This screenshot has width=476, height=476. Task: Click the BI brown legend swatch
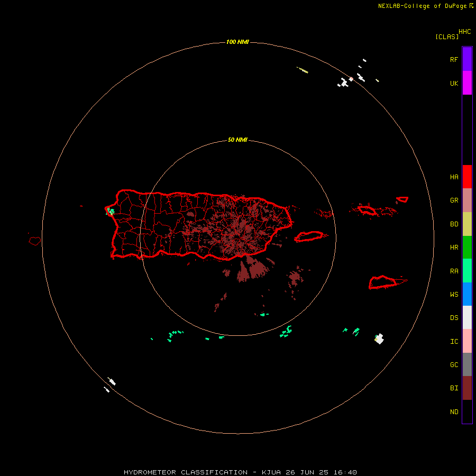pos(467,388)
